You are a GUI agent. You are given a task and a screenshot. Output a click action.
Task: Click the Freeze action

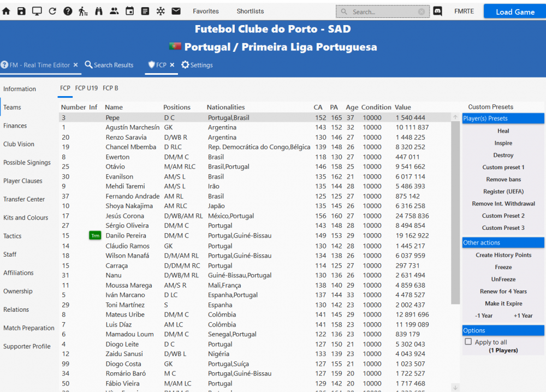[503, 267]
